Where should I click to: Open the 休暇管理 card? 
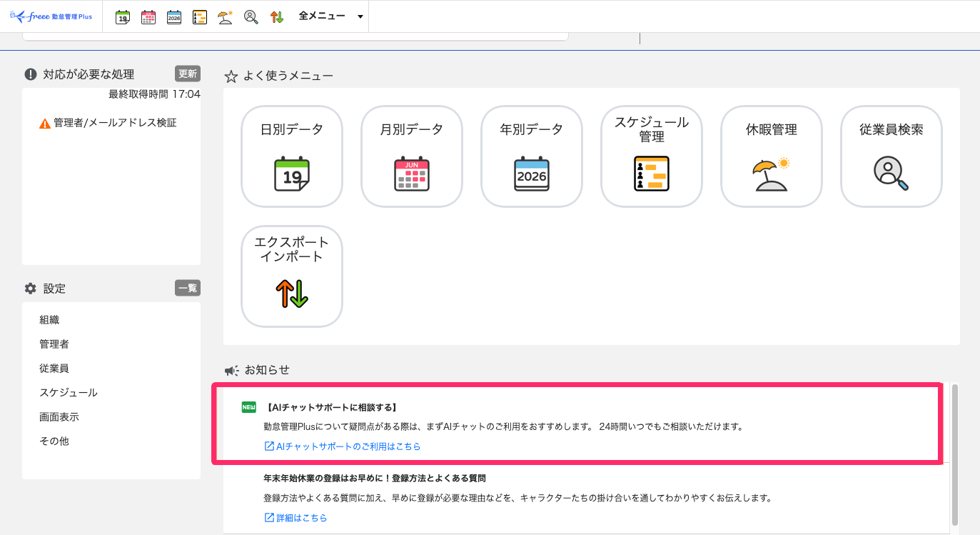coord(772,156)
